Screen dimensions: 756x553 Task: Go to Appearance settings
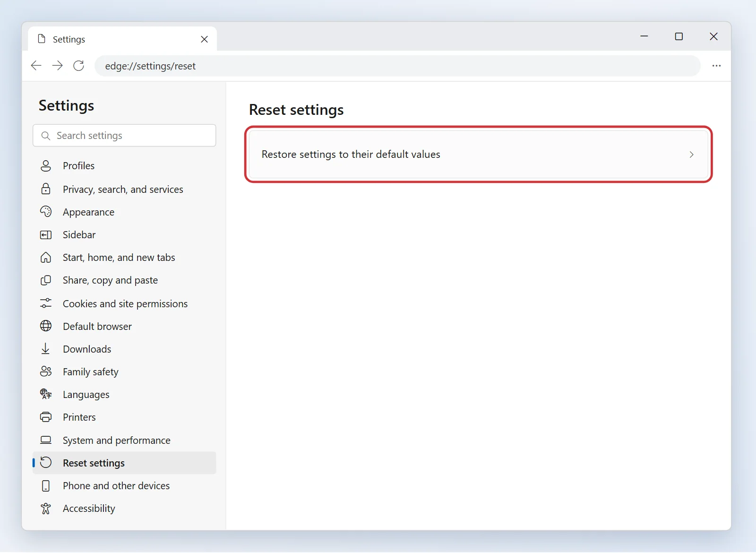pos(124,212)
